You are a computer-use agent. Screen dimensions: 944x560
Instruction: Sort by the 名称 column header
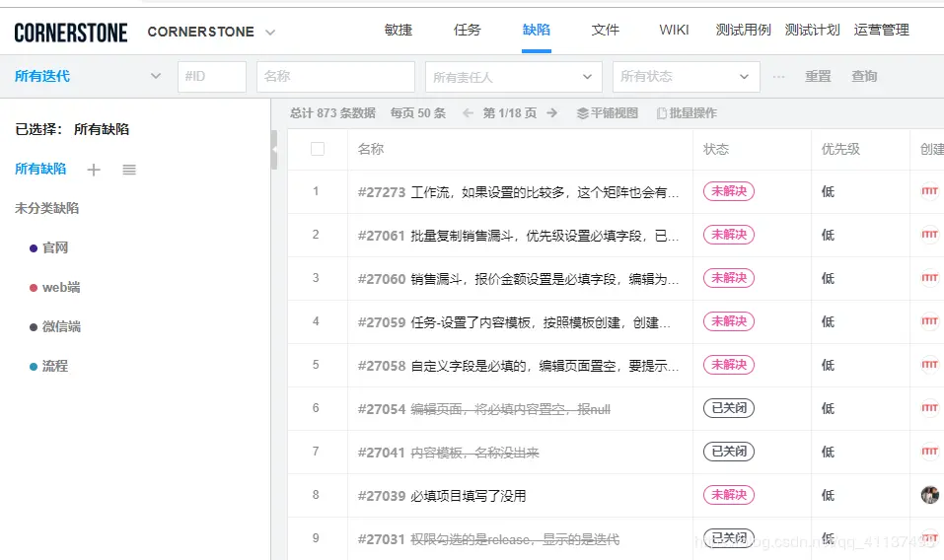tap(370, 149)
